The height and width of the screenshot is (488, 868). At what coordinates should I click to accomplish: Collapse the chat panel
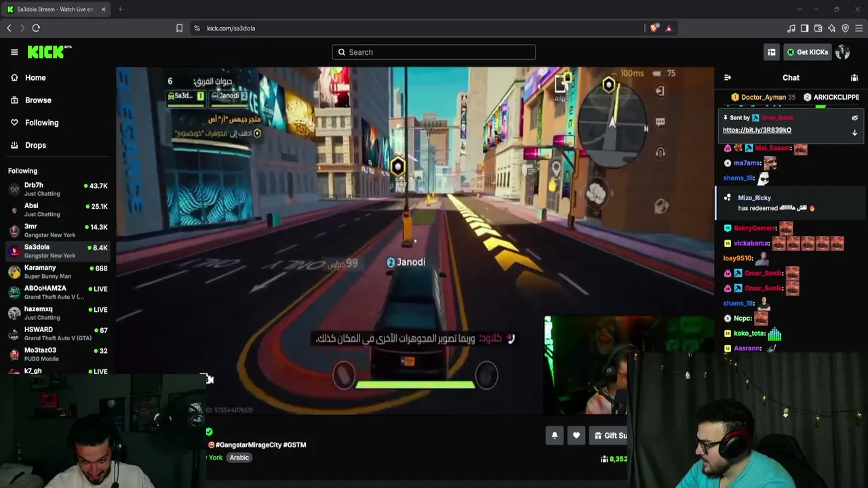pyautogui.click(x=728, y=78)
